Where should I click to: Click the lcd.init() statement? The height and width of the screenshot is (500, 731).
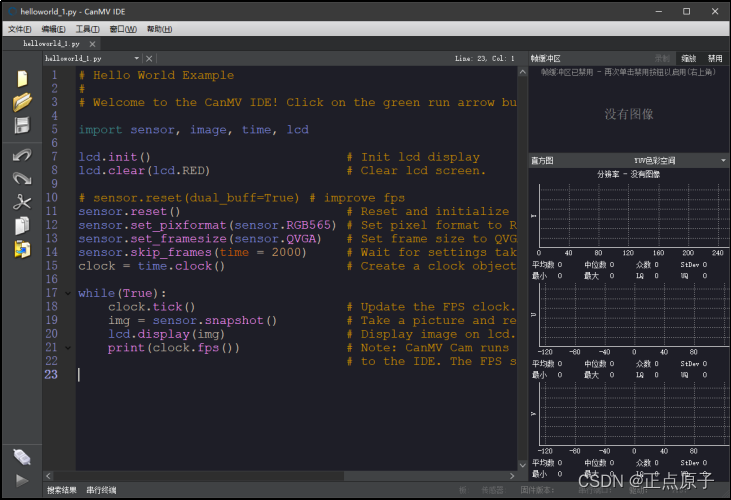(114, 157)
